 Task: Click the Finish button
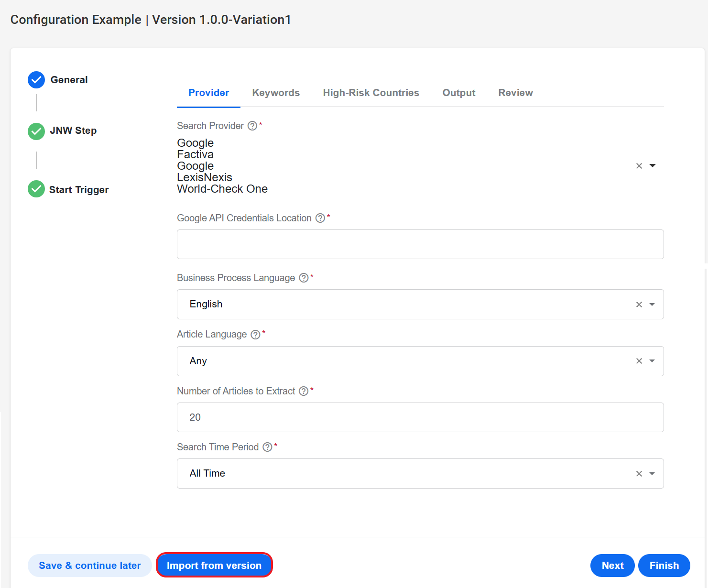664,566
